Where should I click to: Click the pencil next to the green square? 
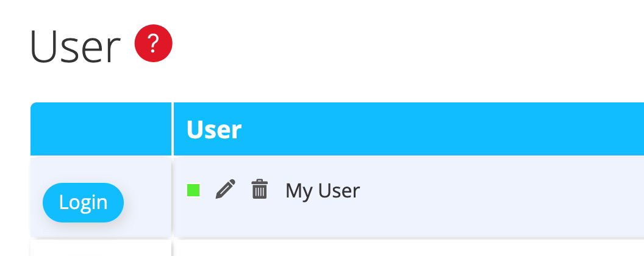[226, 190]
